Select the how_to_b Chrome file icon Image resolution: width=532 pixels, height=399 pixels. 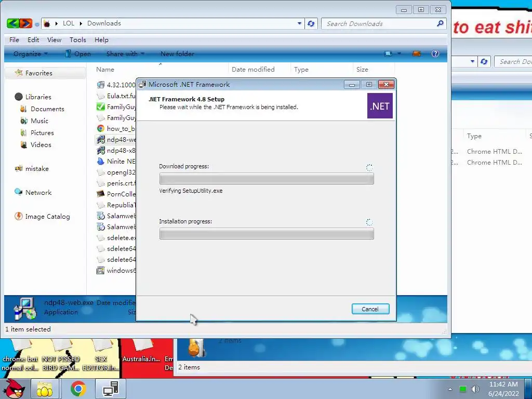coord(101,129)
